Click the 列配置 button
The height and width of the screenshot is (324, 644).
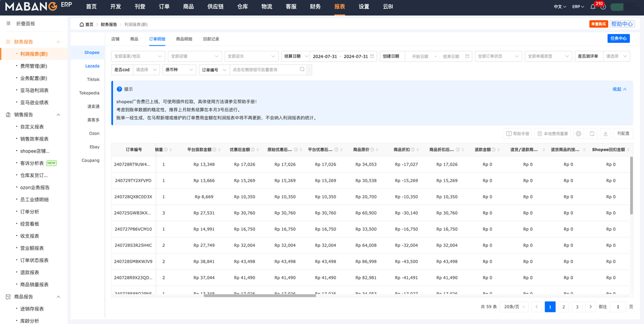pos(623,134)
